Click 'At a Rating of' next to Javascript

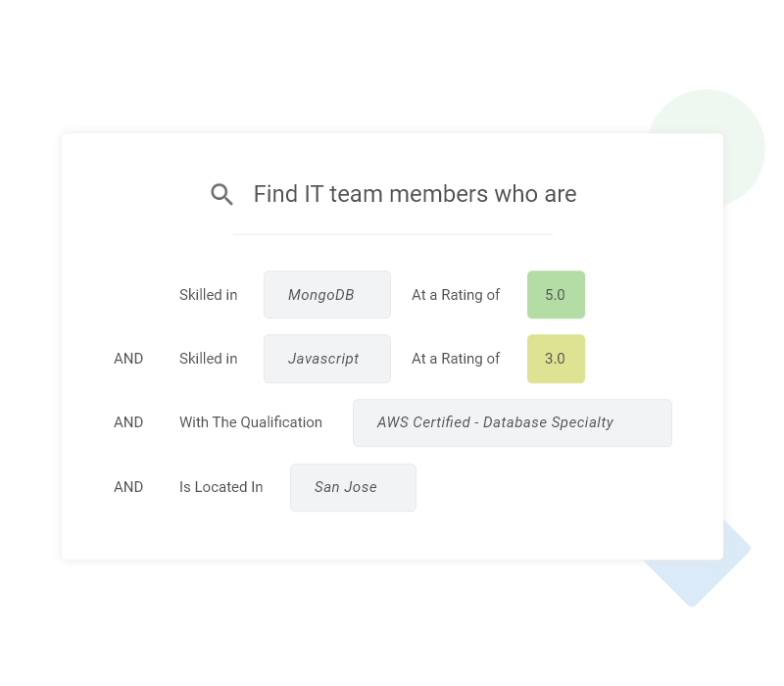[x=456, y=359]
